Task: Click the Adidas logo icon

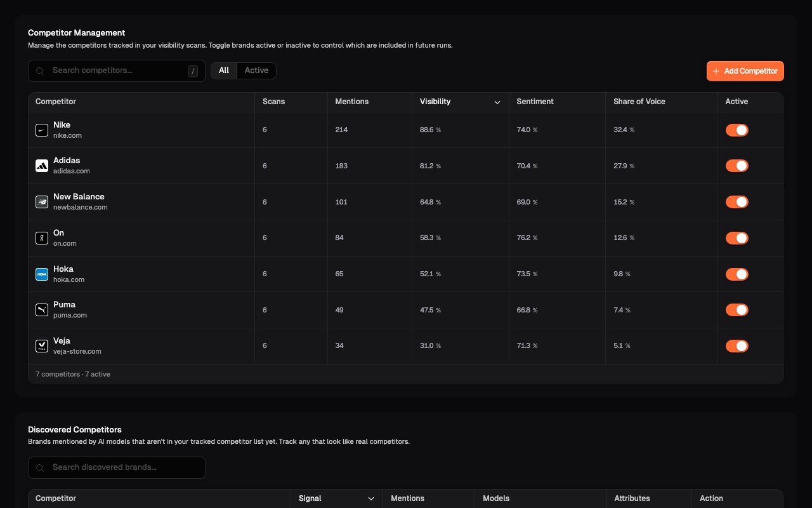Action: [42, 166]
